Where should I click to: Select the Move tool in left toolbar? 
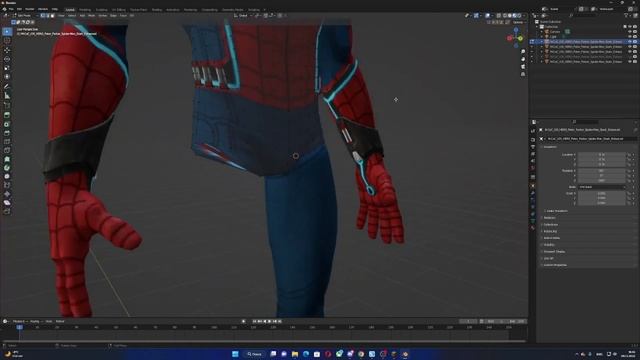[x=7, y=50]
